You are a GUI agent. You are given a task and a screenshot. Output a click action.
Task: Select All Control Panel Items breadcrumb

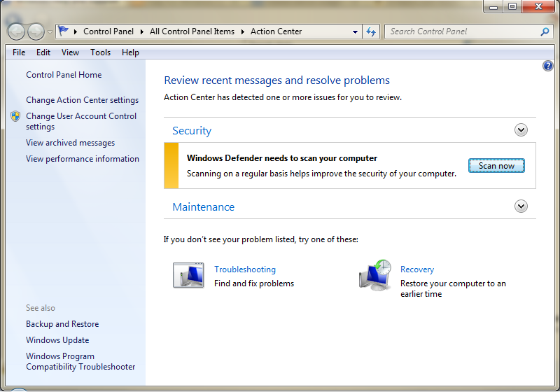point(192,31)
